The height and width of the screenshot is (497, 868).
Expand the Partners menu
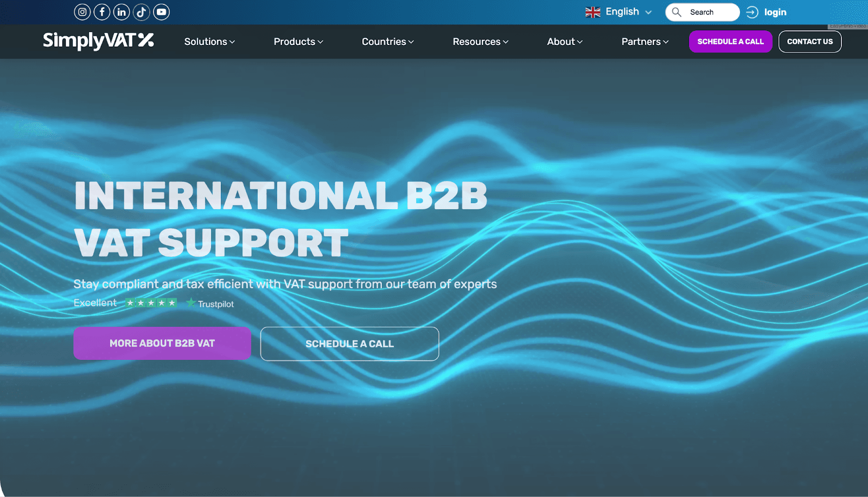[x=645, y=42]
